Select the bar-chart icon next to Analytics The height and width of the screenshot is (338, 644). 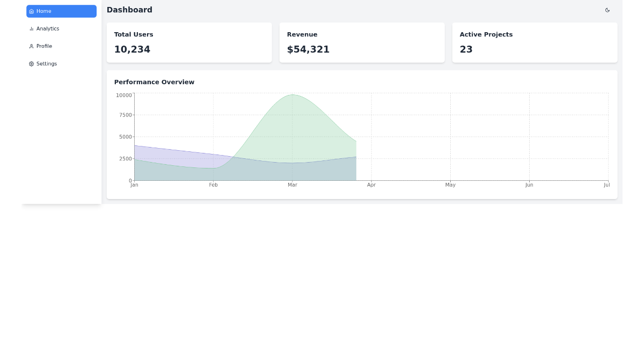(x=32, y=28)
